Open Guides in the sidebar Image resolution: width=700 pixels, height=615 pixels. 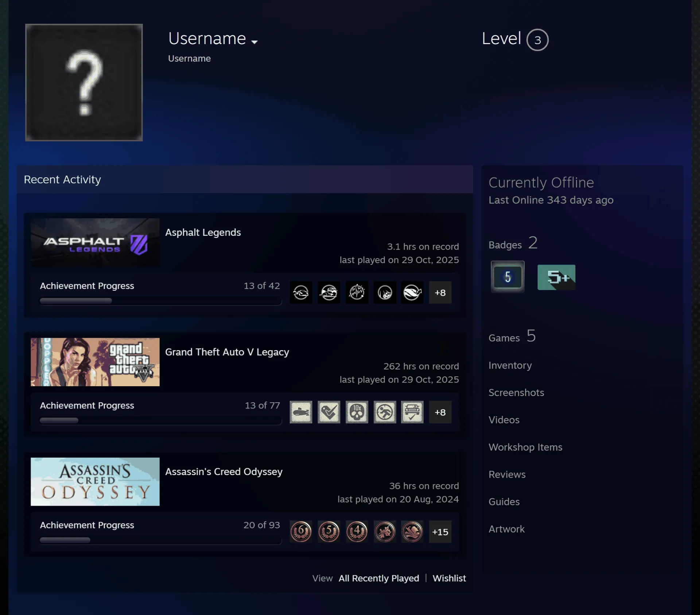point(504,502)
